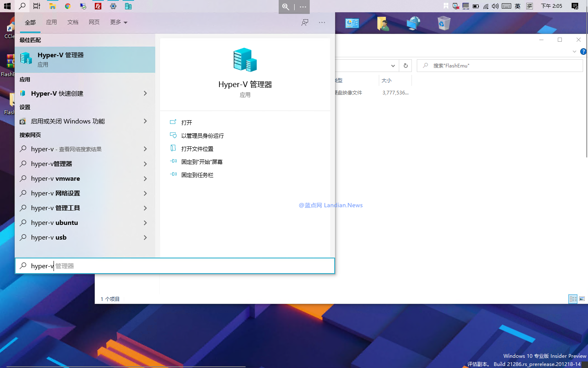Click the touch keyboard tray icon

point(506,6)
